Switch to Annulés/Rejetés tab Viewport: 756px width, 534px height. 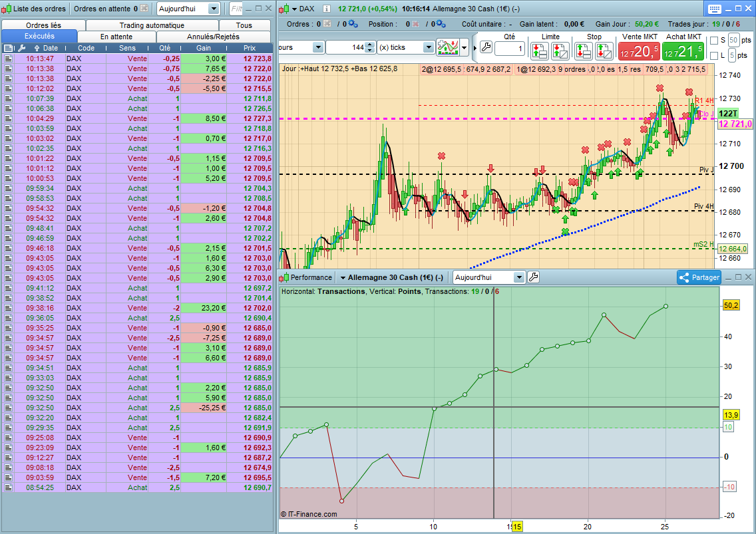tap(213, 37)
